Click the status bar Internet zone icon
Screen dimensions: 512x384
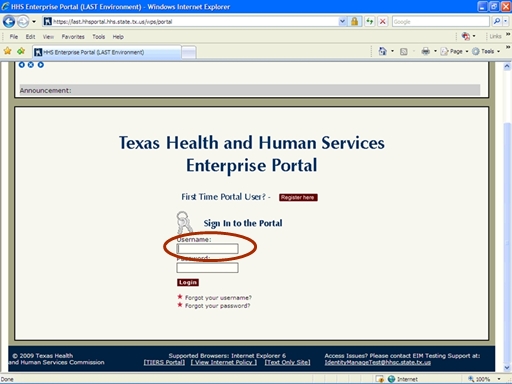coord(391,379)
